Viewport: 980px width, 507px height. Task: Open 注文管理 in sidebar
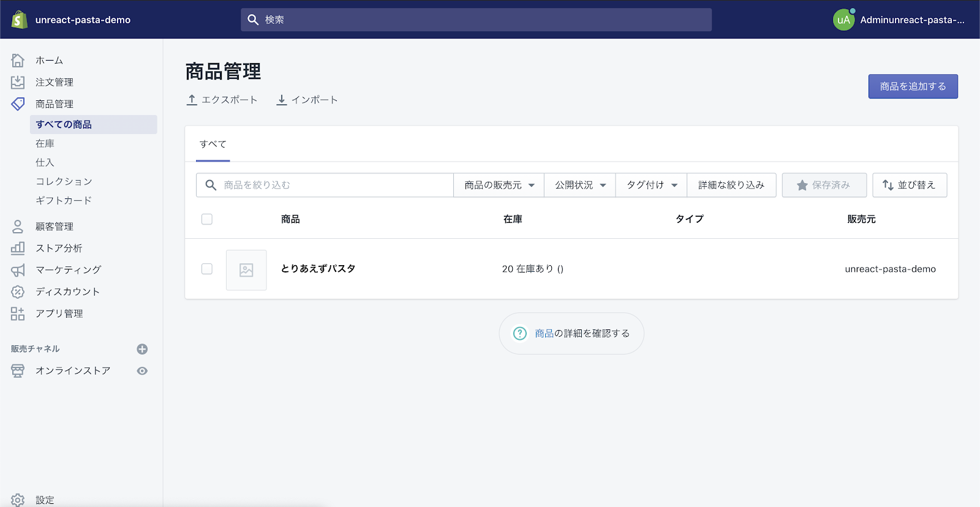click(55, 82)
